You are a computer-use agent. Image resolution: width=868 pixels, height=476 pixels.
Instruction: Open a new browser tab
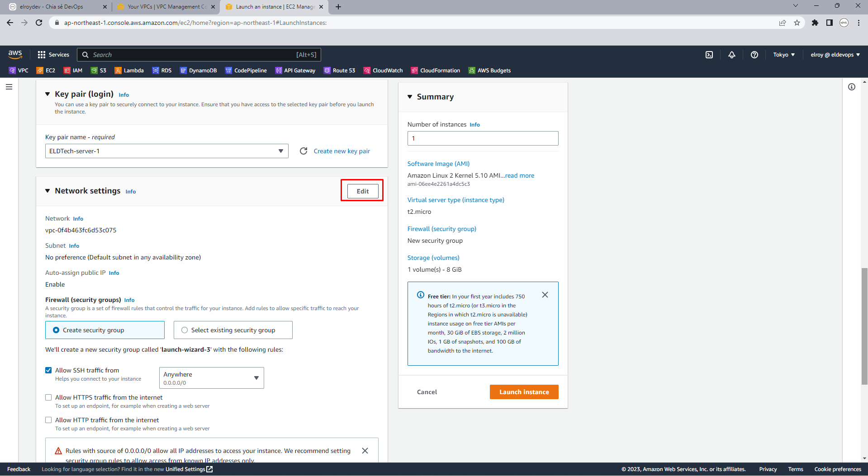click(338, 7)
